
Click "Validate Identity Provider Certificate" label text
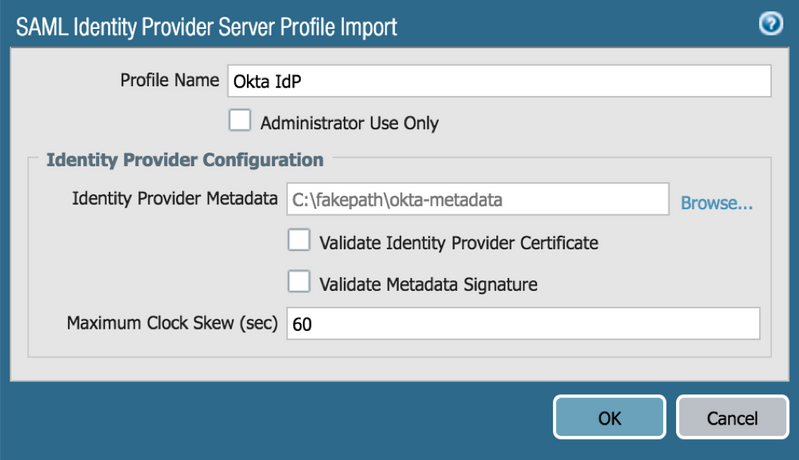point(458,242)
